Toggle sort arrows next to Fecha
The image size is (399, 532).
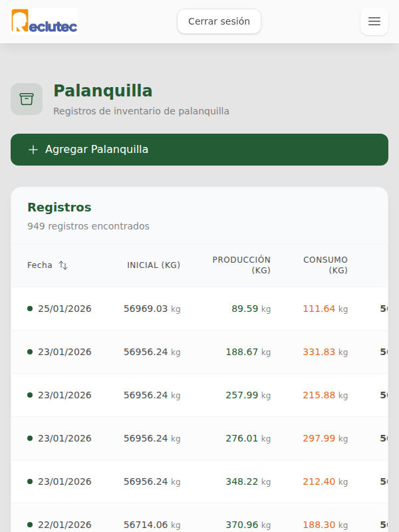point(63,265)
